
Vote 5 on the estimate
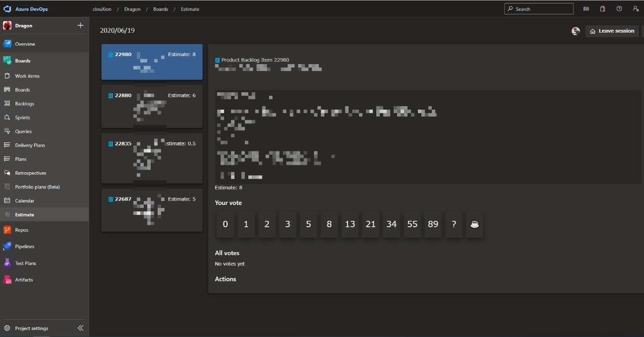pyautogui.click(x=308, y=224)
